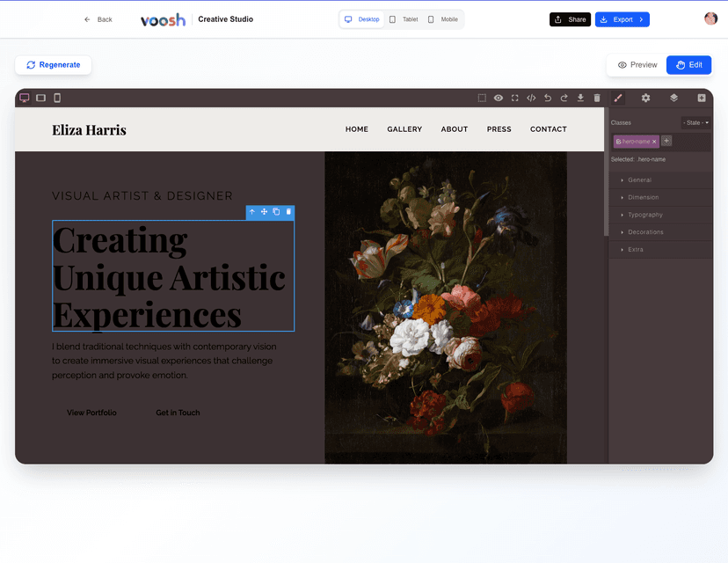Select the 'VISUAL ARTIST & DESIGNER' subtitle
Image resolution: width=728 pixels, height=563 pixels.
(x=142, y=196)
